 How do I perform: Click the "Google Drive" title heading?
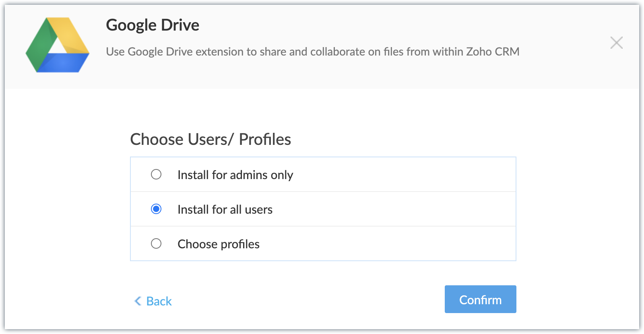[x=153, y=25]
